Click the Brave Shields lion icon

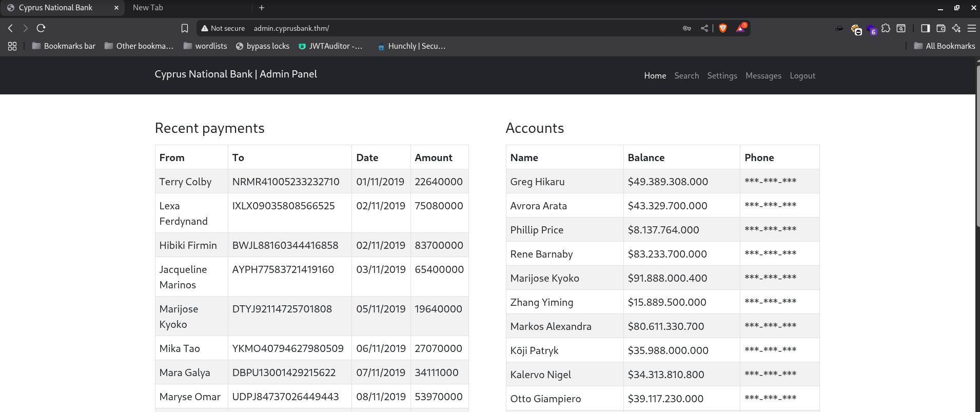tap(723, 28)
